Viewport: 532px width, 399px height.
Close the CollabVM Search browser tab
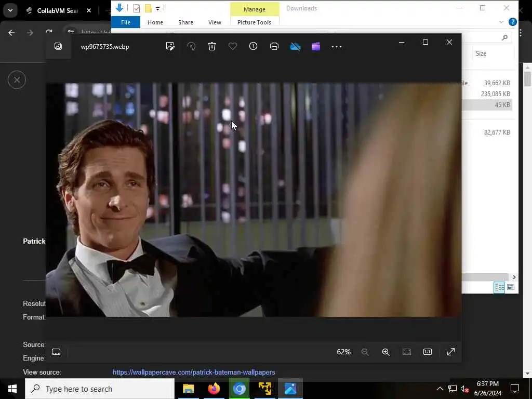(x=88, y=10)
